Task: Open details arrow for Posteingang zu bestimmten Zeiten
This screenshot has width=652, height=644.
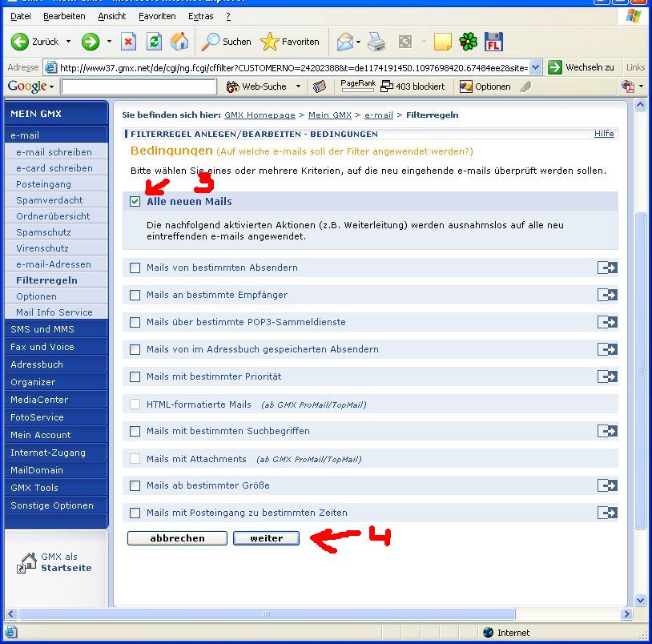Action: coord(607,513)
